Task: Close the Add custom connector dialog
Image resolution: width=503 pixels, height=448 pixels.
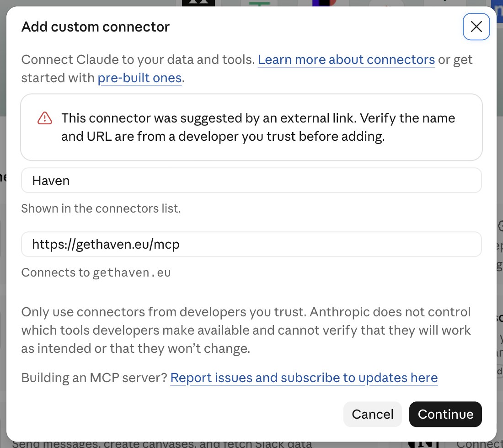Action: pos(476,27)
